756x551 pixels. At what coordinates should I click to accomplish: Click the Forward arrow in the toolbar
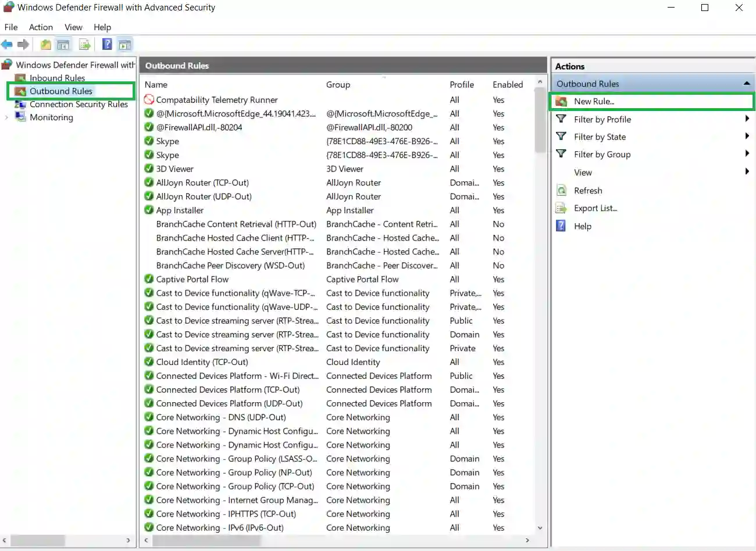pyautogui.click(x=23, y=45)
